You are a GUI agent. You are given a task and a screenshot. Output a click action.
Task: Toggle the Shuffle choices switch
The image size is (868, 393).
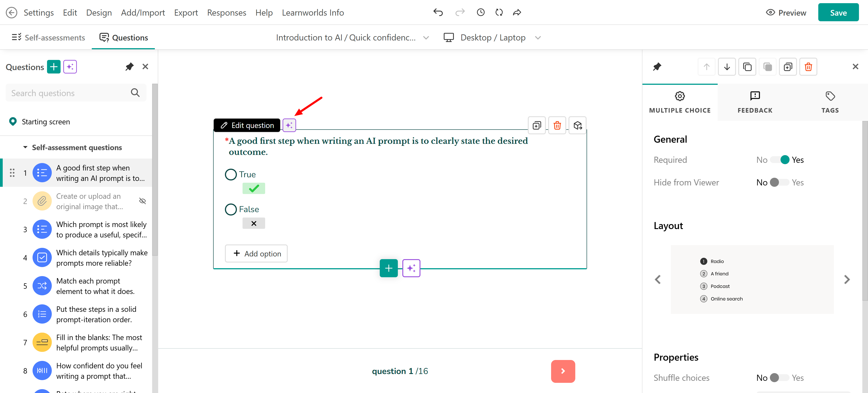pyautogui.click(x=779, y=377)
